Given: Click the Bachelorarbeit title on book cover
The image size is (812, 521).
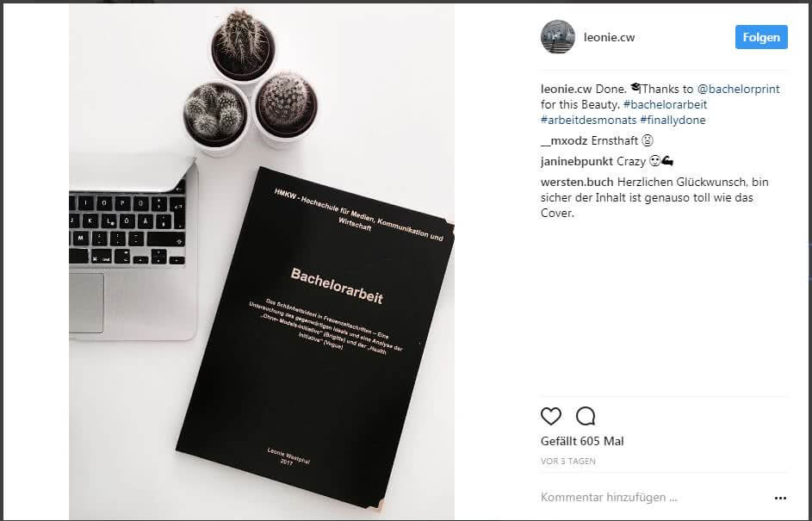Looking at the screenshot, I should [337, 286].
